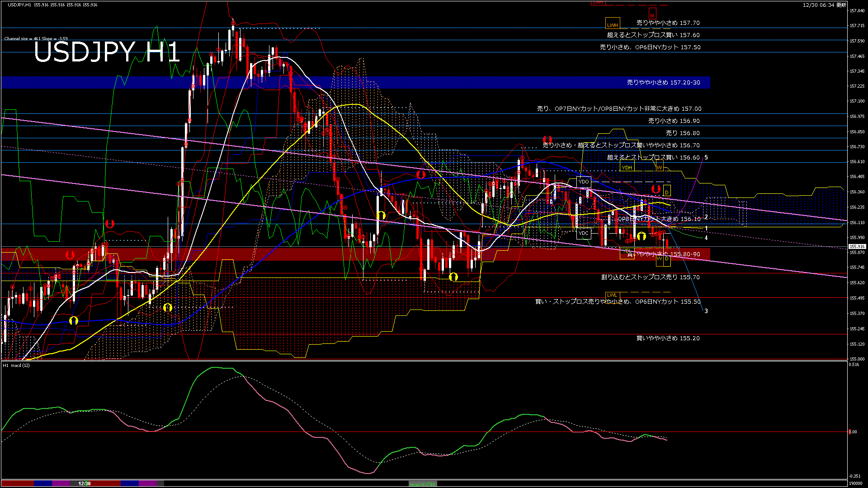Select the YDL yesterday-low label

pos(627,250)
